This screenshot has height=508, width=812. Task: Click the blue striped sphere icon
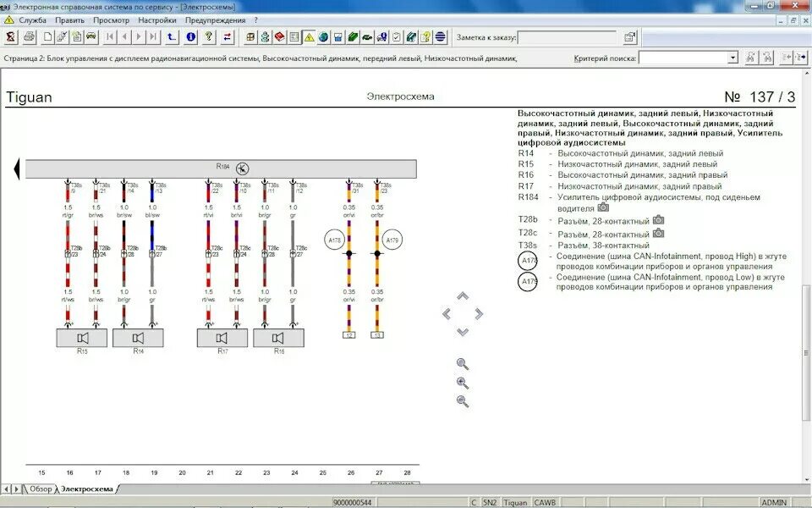(x=440, y=36)
